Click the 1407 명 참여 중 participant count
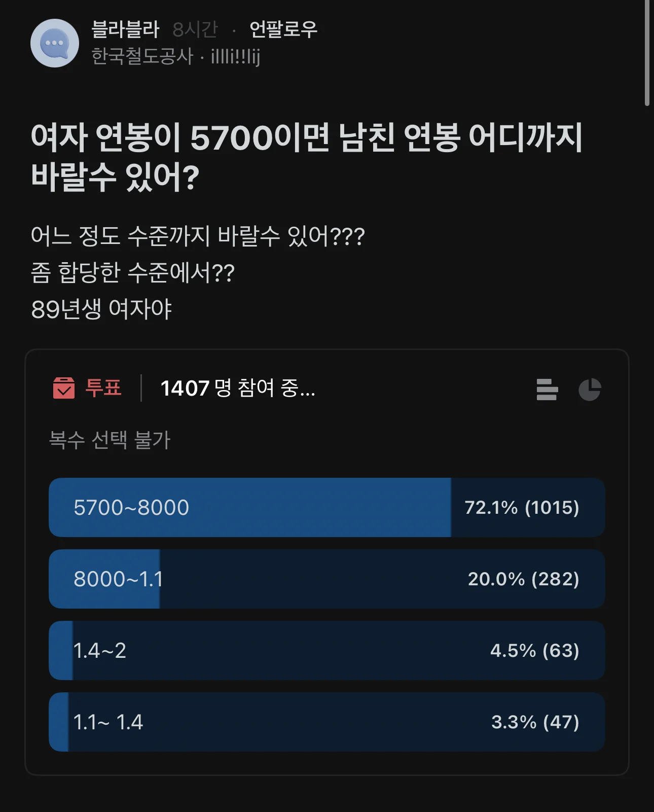 click(238, 389)
